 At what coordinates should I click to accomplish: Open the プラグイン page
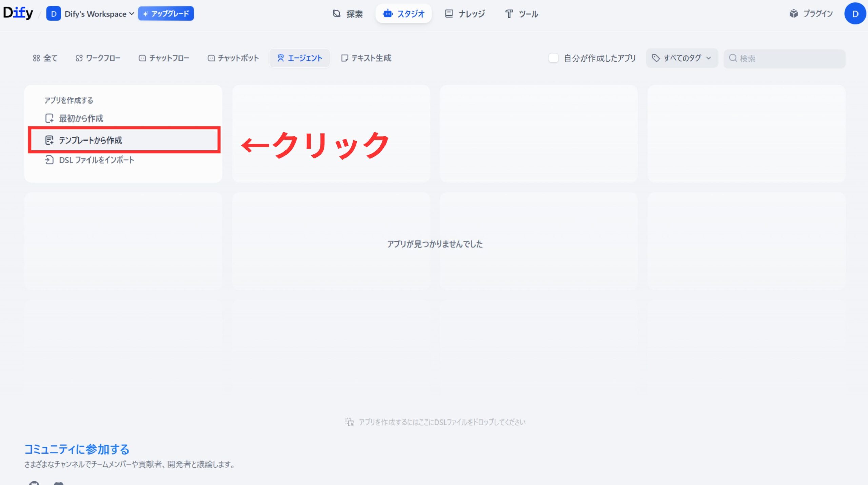tap(811, 14)
